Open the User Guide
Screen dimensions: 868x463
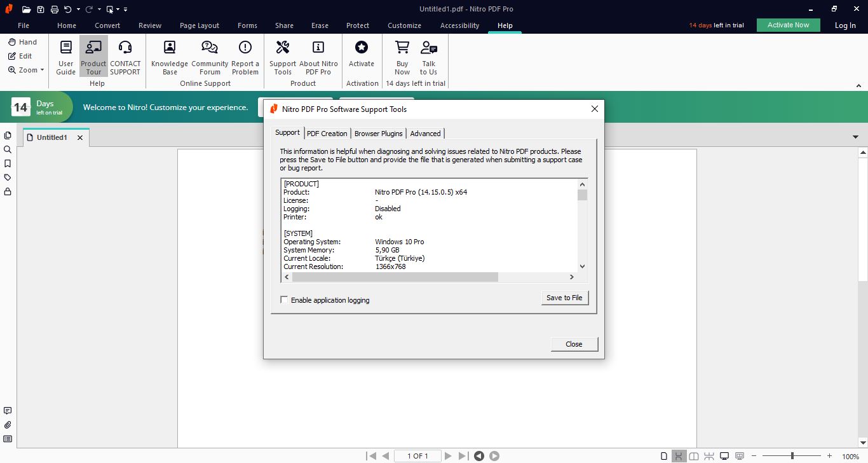click(65, 57)
